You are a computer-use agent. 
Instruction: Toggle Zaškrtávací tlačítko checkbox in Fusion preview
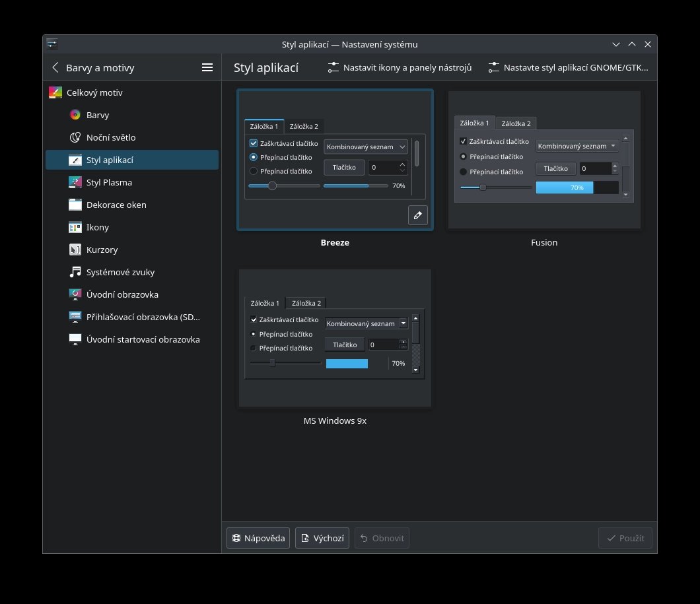464,141
